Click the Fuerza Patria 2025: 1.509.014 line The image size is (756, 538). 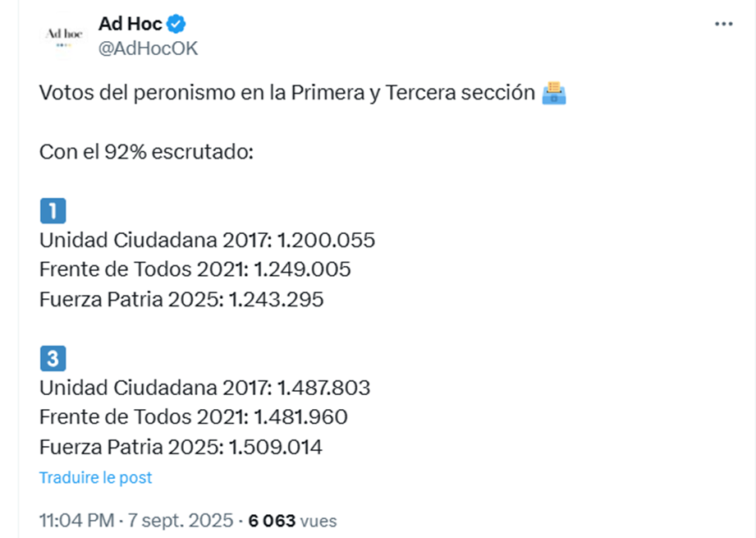click(181, 447)
